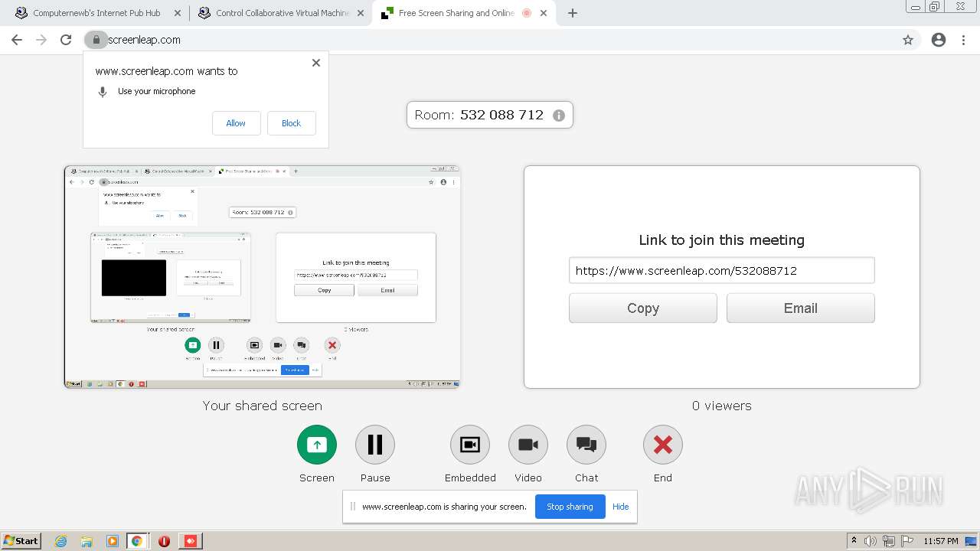Click the room info icon
The height and width of the screenshot is (551, 980).
click(x=559, y=116)
